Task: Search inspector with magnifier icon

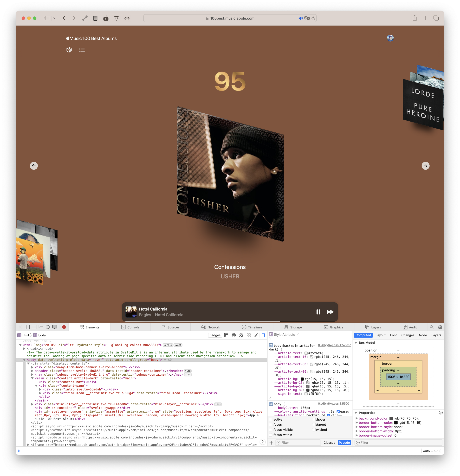Action: (x=432, y=327)
